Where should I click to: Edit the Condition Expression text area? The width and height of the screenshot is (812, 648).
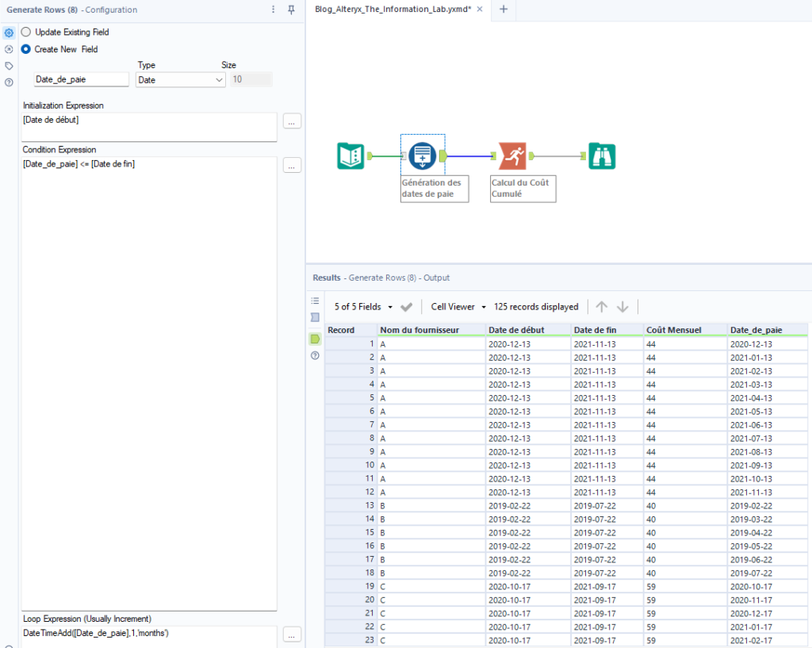tap(149, 384)
